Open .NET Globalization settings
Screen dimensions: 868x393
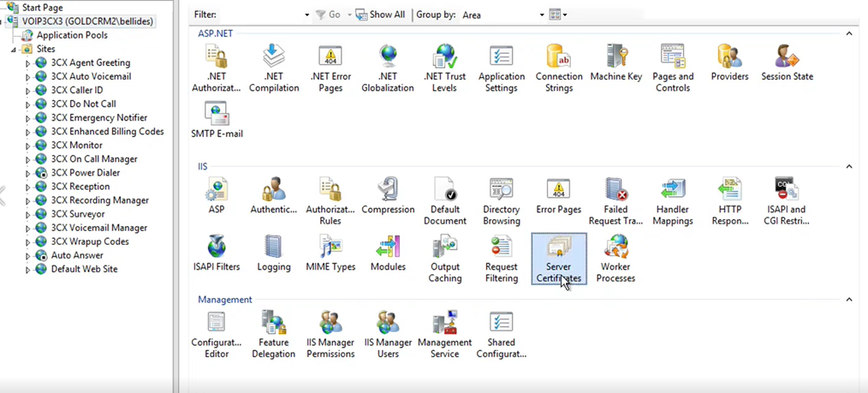point(388,68)
